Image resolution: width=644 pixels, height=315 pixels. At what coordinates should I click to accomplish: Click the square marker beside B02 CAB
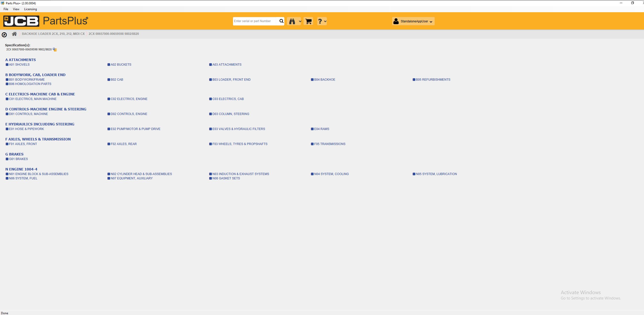tap(109, 80)
